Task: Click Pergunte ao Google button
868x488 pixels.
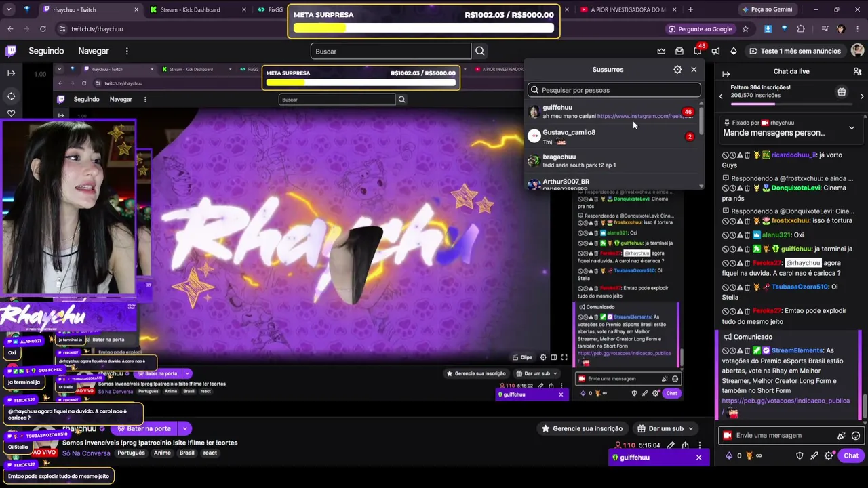Action: (699, 29)
